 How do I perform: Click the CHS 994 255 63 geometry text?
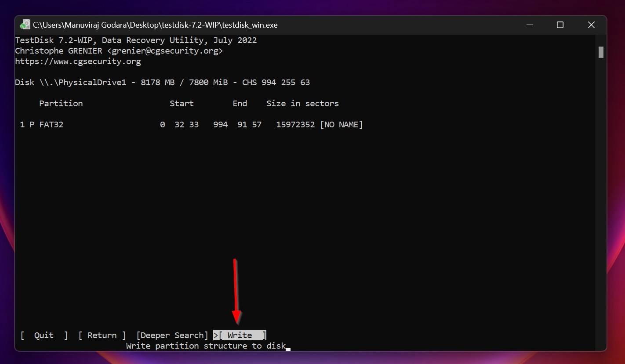(276, 83)
